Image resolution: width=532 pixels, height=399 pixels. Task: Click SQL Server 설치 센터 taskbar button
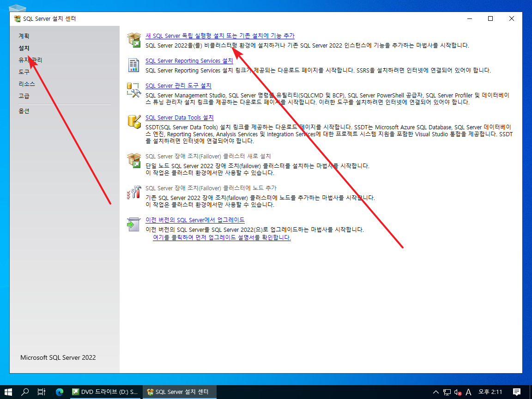click(179, 392)
